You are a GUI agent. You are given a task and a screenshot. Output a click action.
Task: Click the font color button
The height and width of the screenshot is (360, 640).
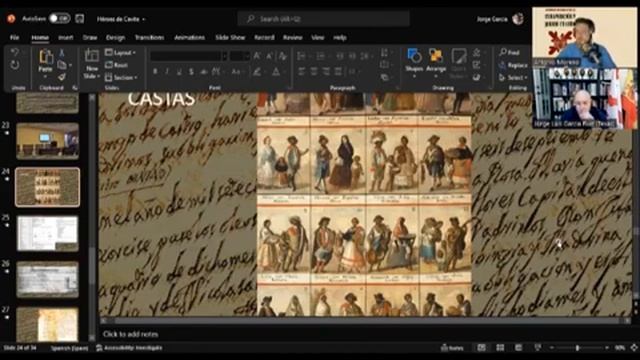point(277,72)
